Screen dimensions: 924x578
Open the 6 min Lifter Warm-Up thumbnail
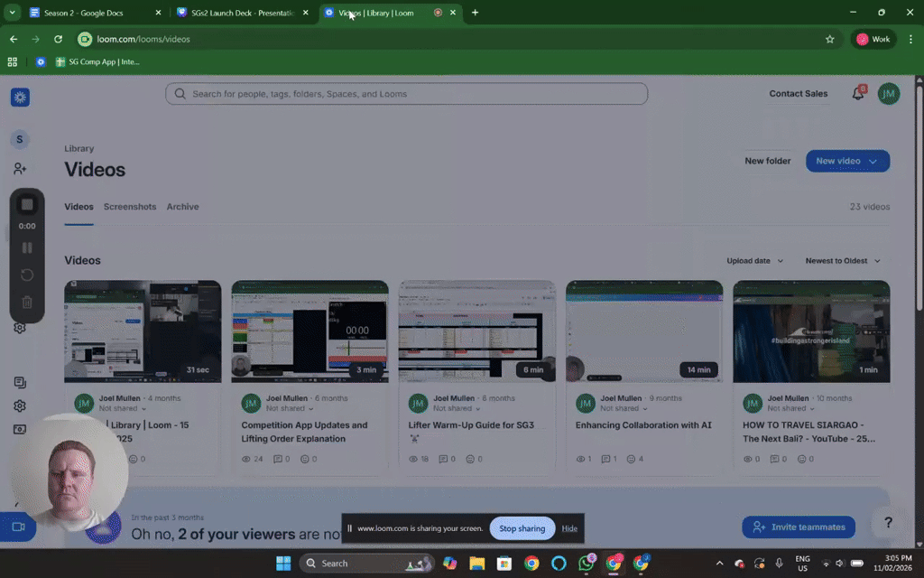tap(476, 331)
